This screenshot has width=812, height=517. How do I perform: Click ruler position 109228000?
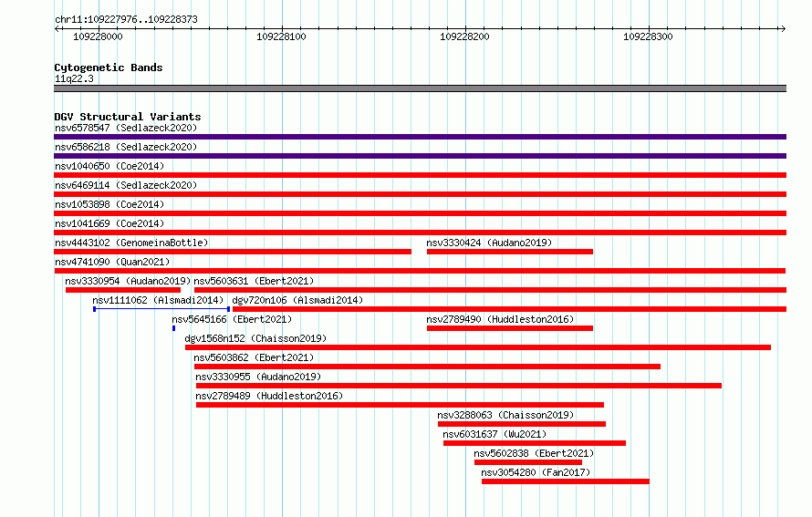(98, 36)
